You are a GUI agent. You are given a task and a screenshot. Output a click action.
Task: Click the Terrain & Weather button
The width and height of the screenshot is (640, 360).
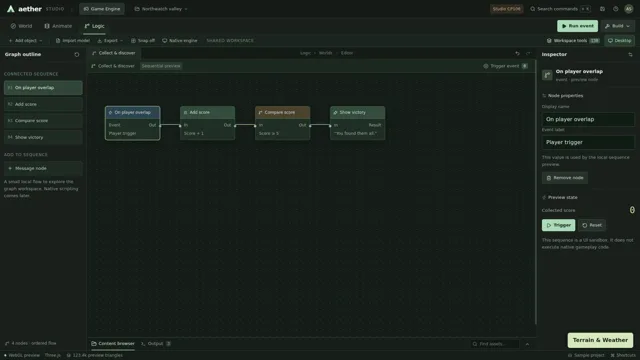click(x=600, y=340)
